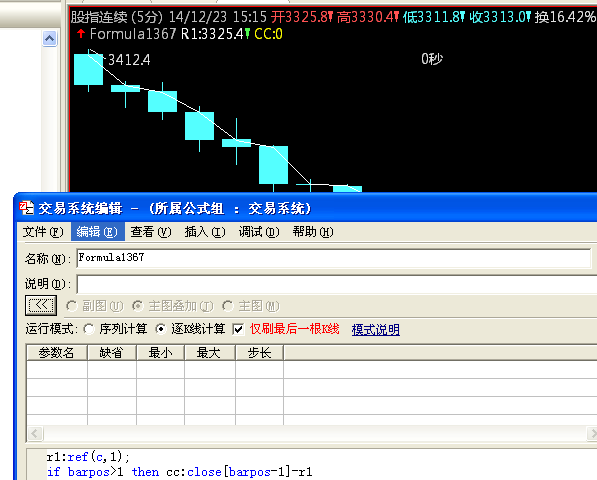Click the 3412.4 price label on chart
The image size is (597, 480).
129,60
